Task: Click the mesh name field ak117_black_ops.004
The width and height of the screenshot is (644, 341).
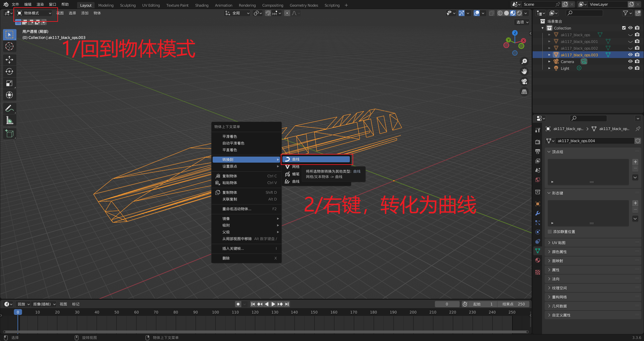Action: pyautogui.click(x=594, y=141)
